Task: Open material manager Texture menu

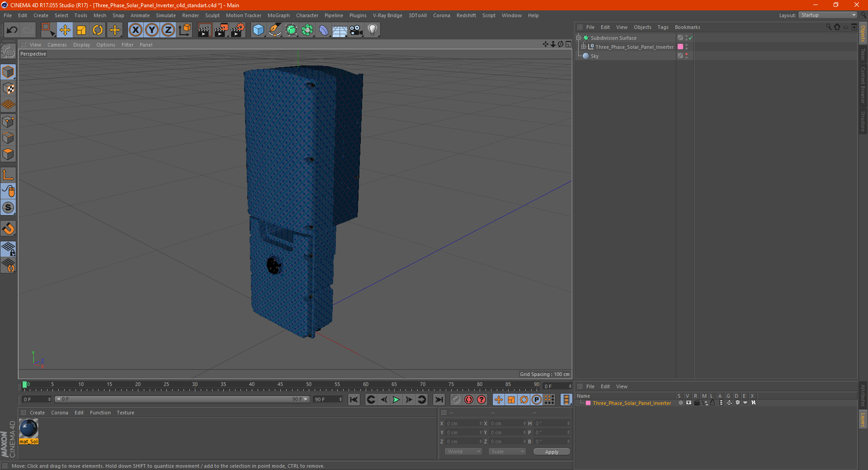Action: (125, 413)
